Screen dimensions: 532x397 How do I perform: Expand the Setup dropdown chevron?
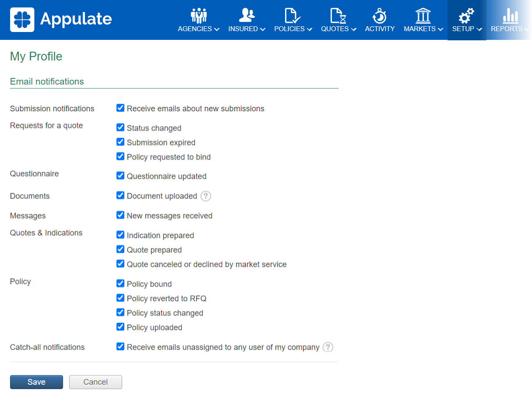pos(479,29)
